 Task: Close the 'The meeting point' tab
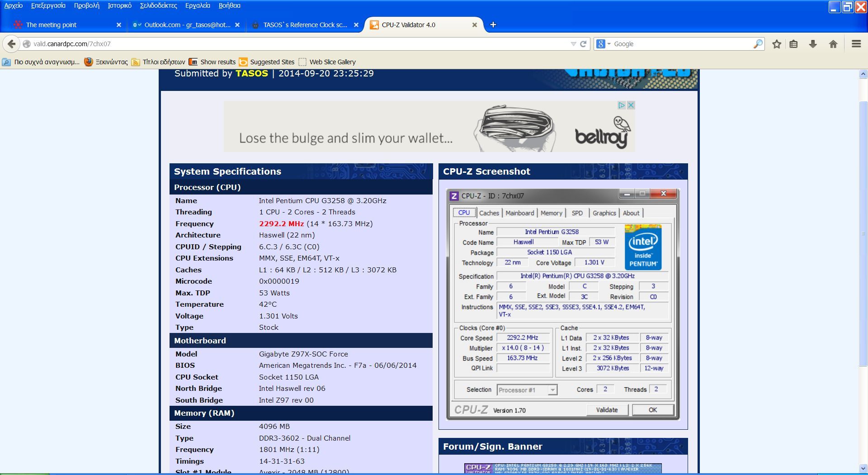tap(119, 25)
